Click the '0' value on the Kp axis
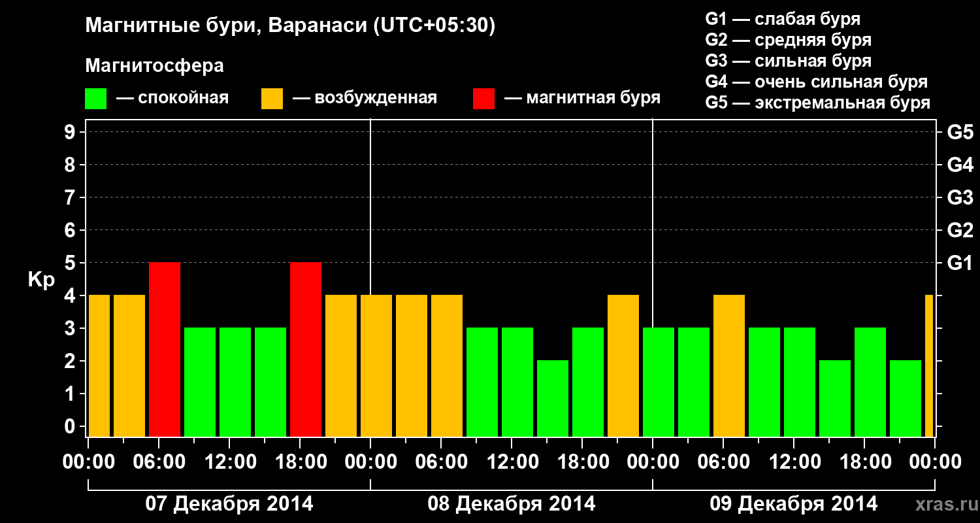This screenshot has width=980, height=523. pos(71,427)
